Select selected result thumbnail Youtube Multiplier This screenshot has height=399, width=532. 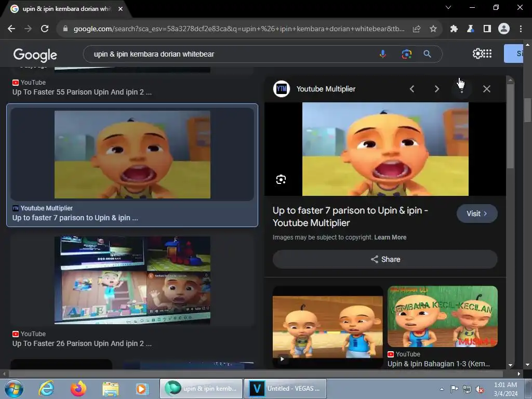click(132, 154)
